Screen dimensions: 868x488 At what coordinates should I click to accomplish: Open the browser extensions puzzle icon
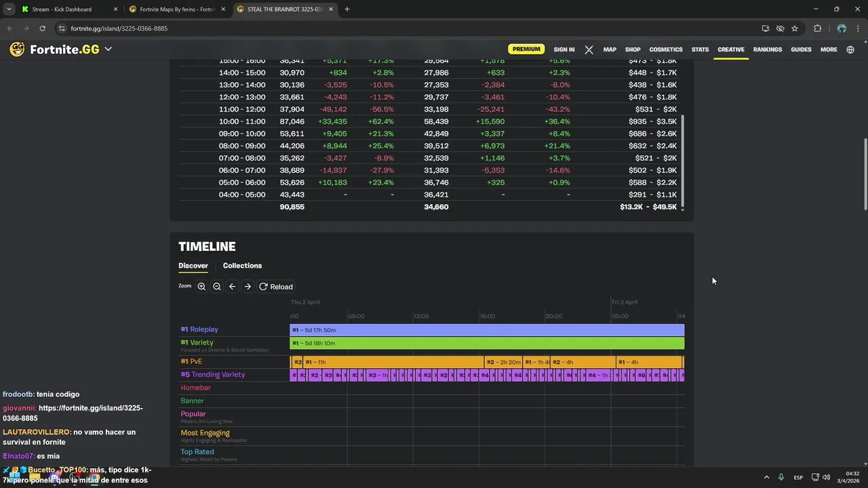(x=817, y=28)
